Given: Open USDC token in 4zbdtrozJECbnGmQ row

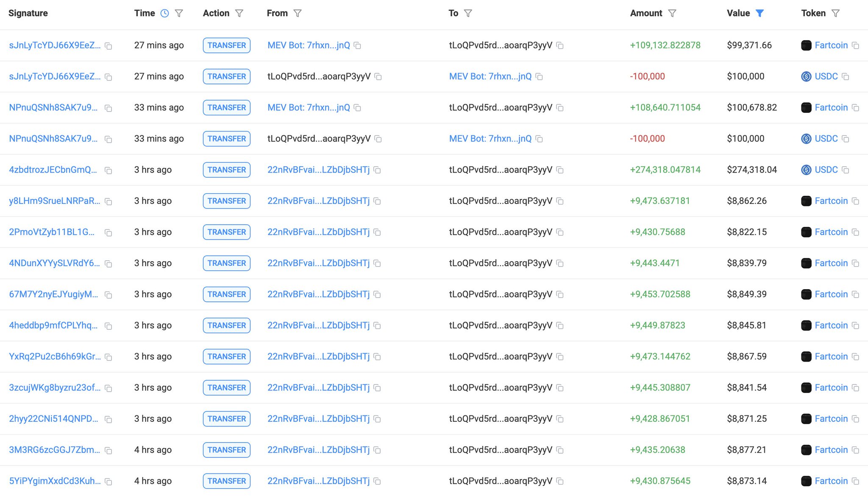Looking at the screenshot, I should pyautogui.click(x=826, y=170).
